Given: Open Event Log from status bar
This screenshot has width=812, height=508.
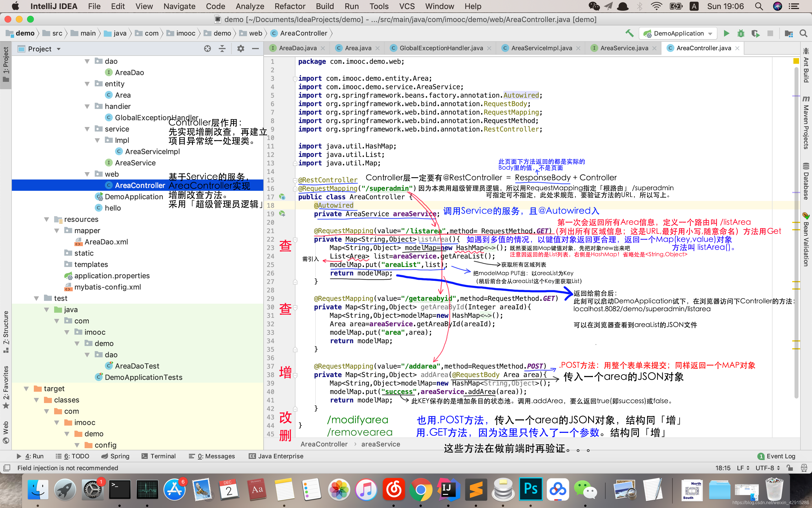Looking at the screenshot, I should (776, 456).
